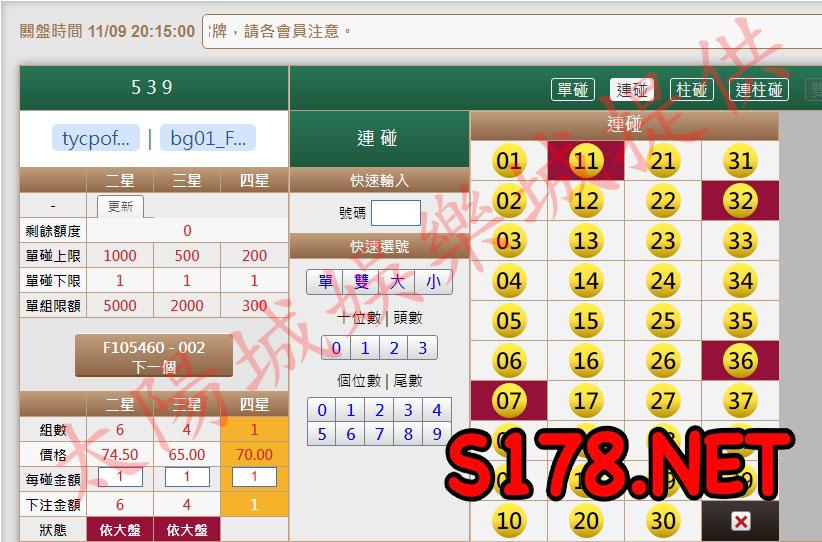Choose number ball 26
Image resolution: width=822 pixels, height=542 pixels.
pyautogui.click(x=663, y=361)
